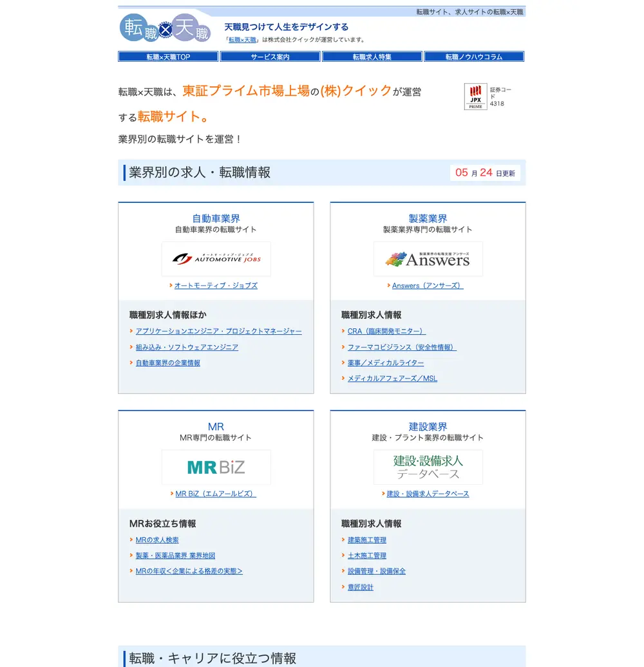Open CRA（臨床開発モニター） link

pos(386,331)
